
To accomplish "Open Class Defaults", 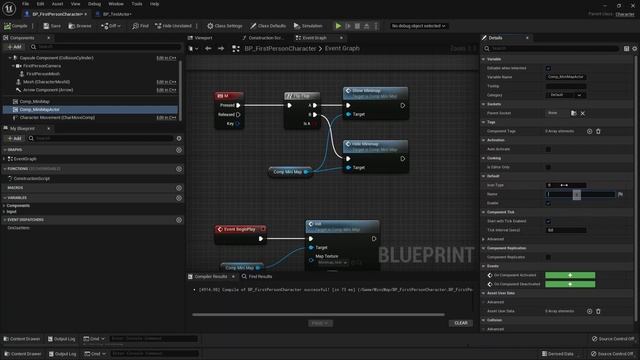I will coord(268,26).
